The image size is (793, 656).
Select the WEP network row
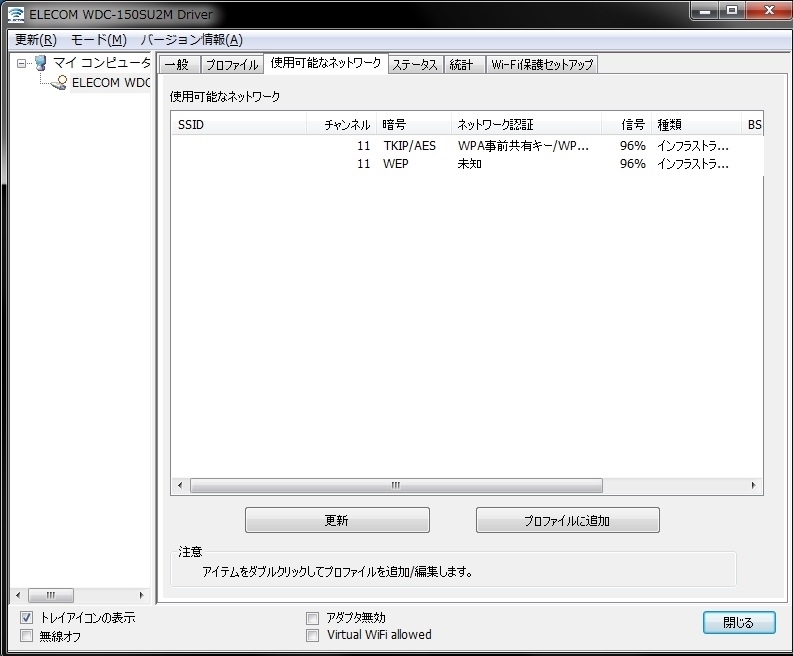click(467, 164)
